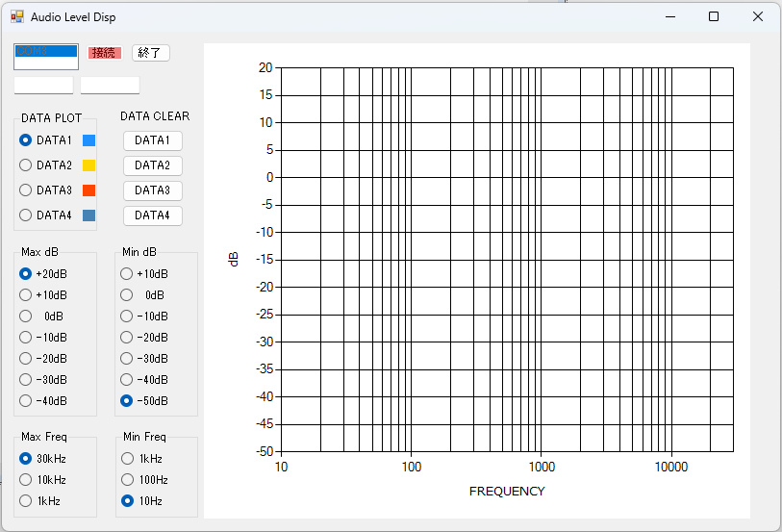Clear DATA1 using the DATA CLEAR button

pos(152,140)
